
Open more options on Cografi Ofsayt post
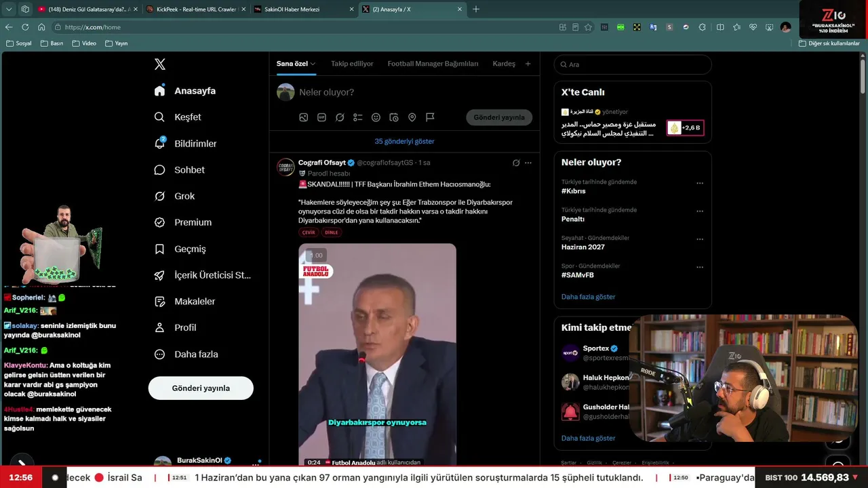pos(528,163)
